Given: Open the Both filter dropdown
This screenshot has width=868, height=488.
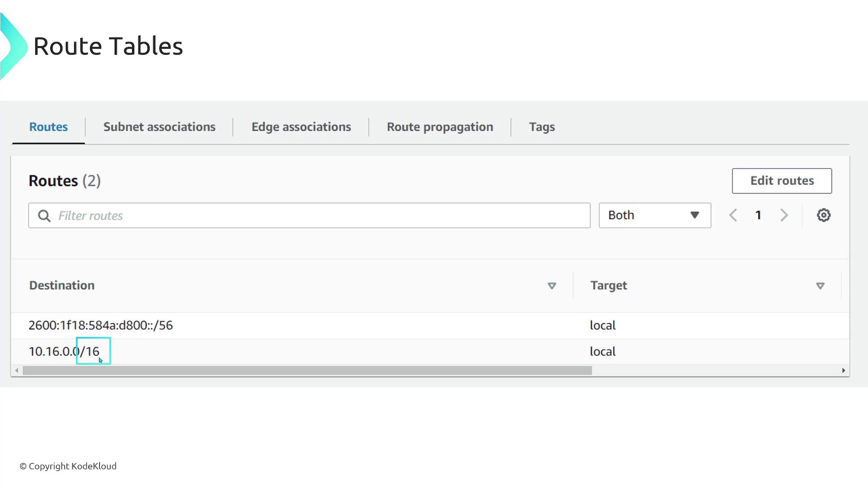Looking at the screenshot, I should click(x=654, y=215).
